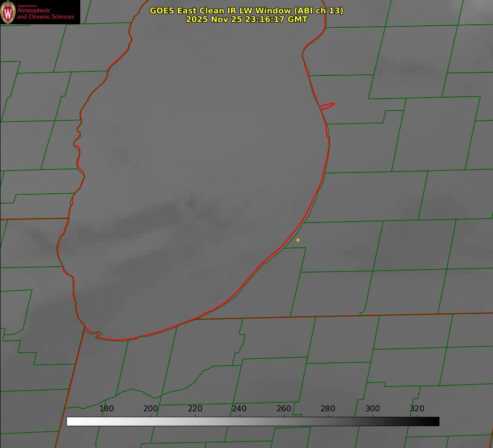Click the 320 colorbar label
The image size is (493, 448).
[417, 408]
